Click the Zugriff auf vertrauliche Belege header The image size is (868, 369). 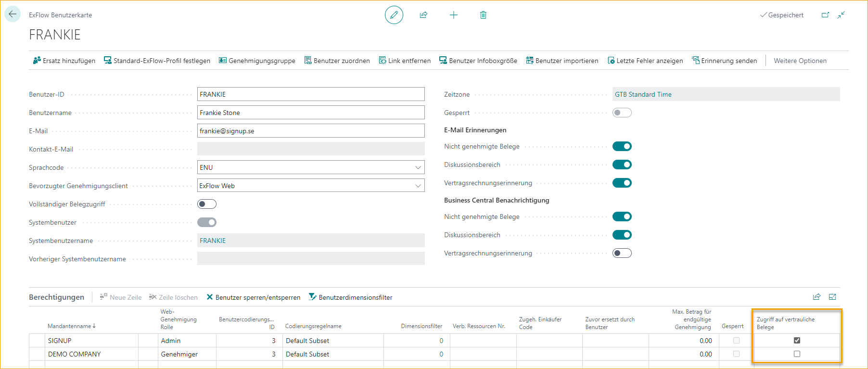click(x=786, y=323)
